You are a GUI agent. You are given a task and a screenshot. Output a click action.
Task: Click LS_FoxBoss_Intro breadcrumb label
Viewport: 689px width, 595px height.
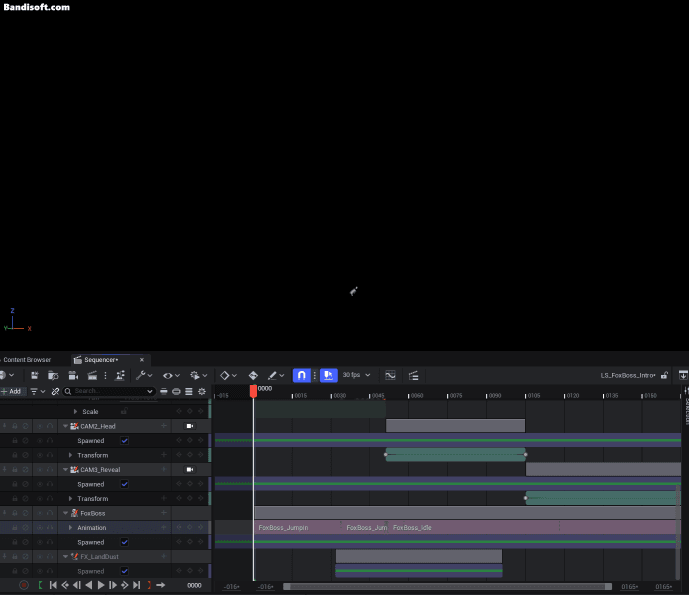(x=628, y=375)
